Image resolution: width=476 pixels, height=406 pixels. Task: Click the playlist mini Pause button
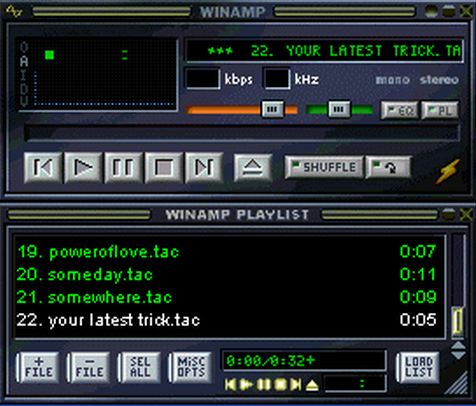pos(264,385)
